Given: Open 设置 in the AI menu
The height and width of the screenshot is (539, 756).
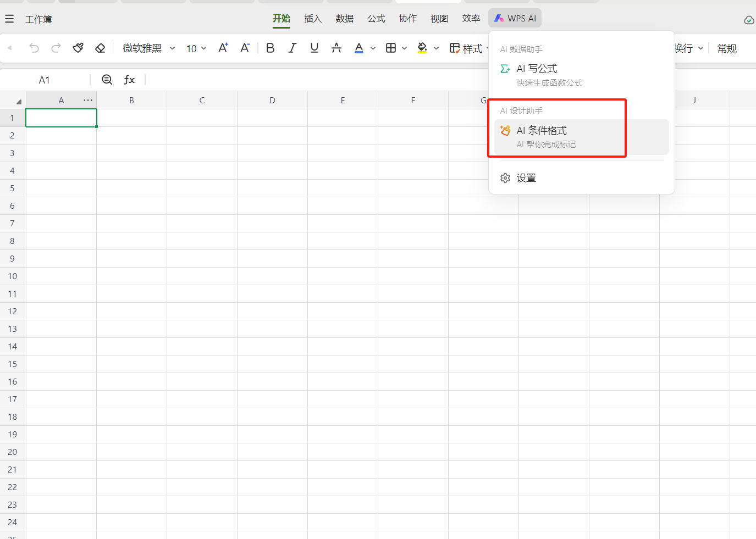Looking at the screenshot, I should [x=581, y=178].
